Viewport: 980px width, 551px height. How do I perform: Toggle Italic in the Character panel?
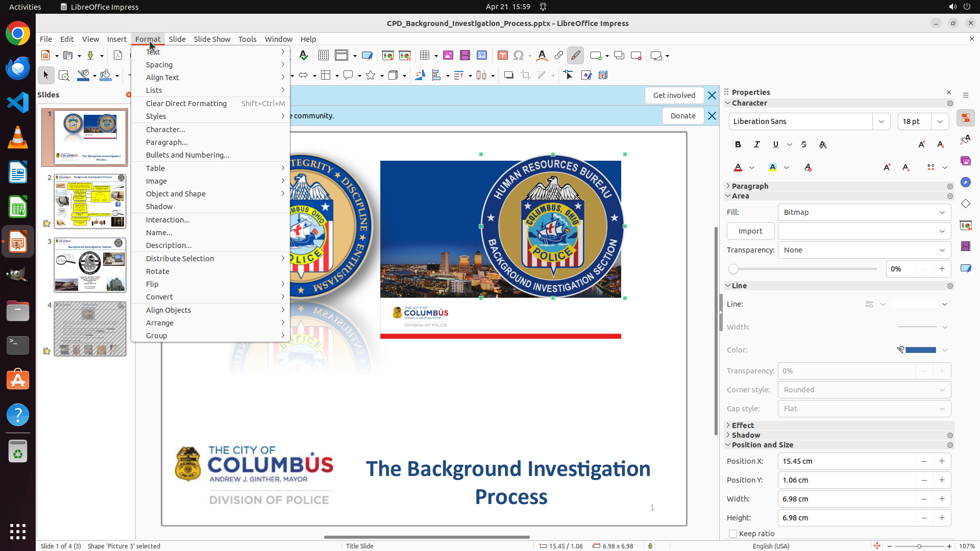[756, 144]
